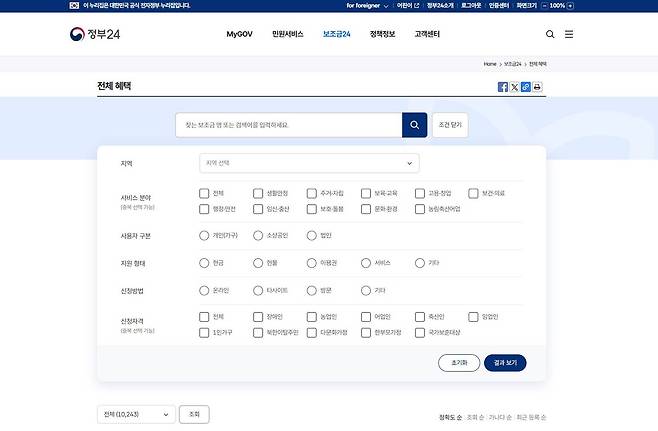Screen dimensions: 658x431
Task: Check the 보건·의료 checkbox
Action: click(473, 193)
